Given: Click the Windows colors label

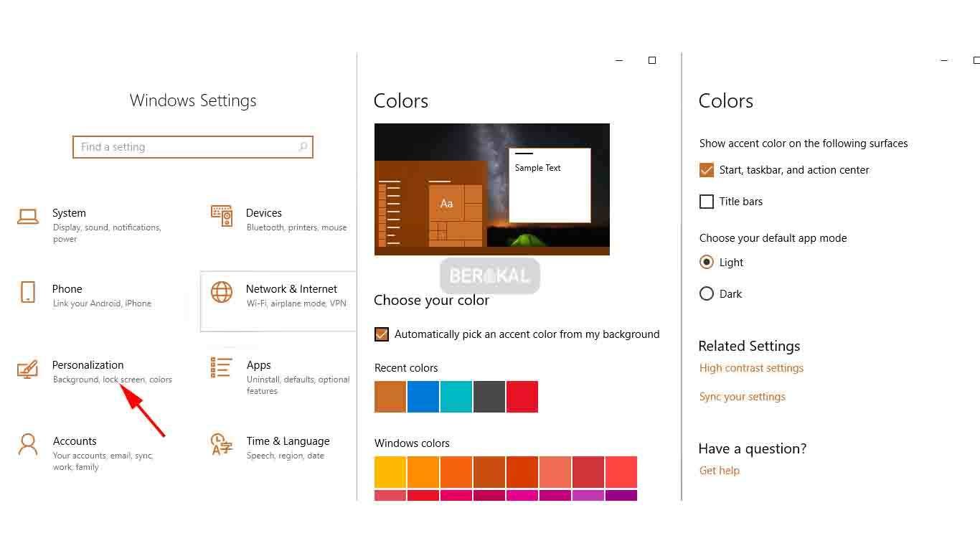Looking at the screenshot, I should click(412, 443).
